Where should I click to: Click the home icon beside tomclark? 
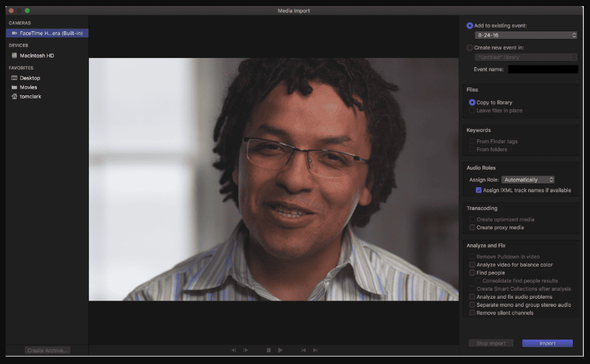[14, 96]
